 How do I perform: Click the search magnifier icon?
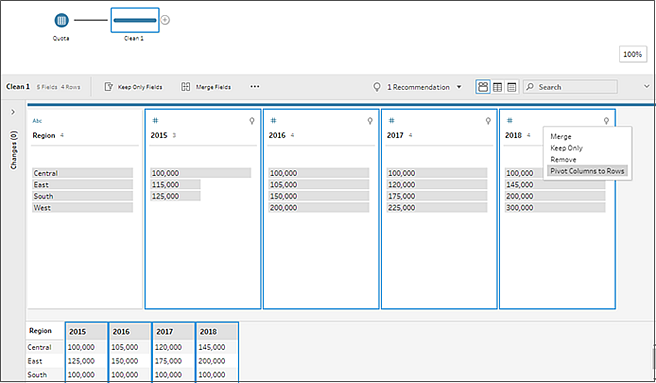pos(530,87)
